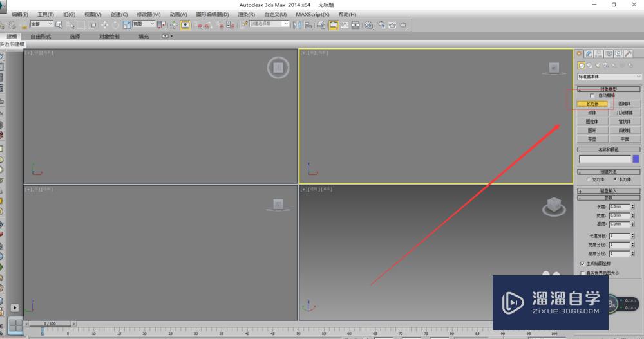Click the maximize viewport toggle at bottom-left

coord(16,325)
